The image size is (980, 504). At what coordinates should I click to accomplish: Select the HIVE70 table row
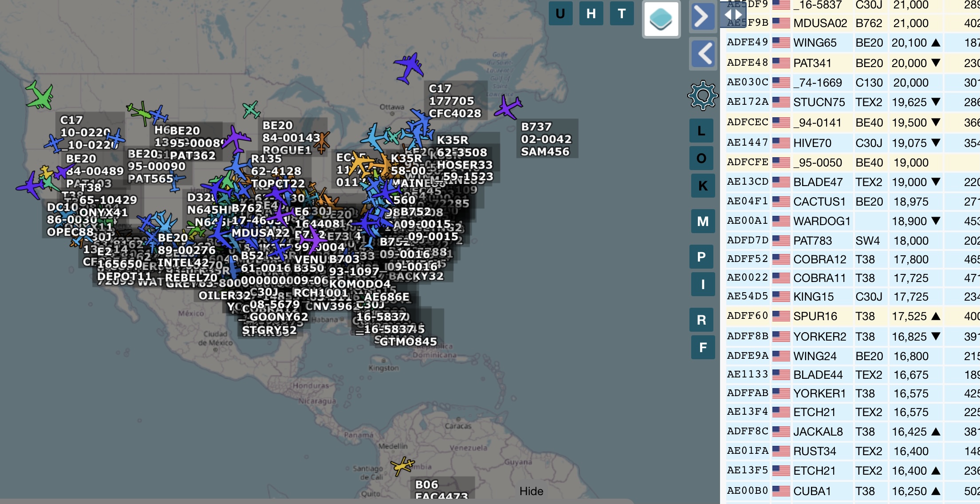point(853,143)
